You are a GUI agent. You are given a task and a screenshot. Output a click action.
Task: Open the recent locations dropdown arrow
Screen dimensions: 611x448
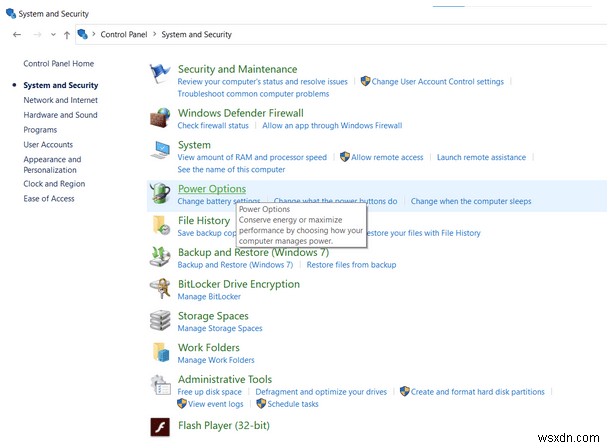[x=53, y=34]
